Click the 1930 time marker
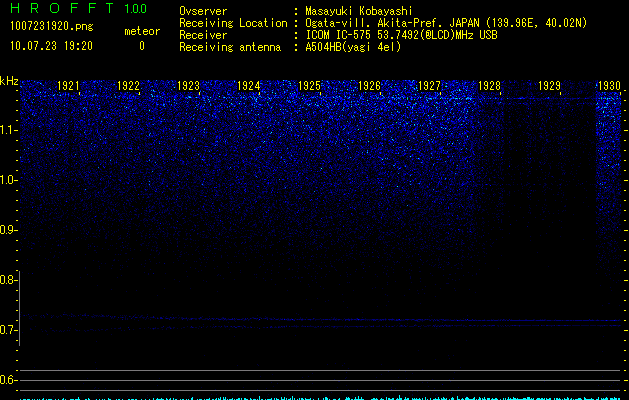The image size is (629, 400). pos(609,86)
